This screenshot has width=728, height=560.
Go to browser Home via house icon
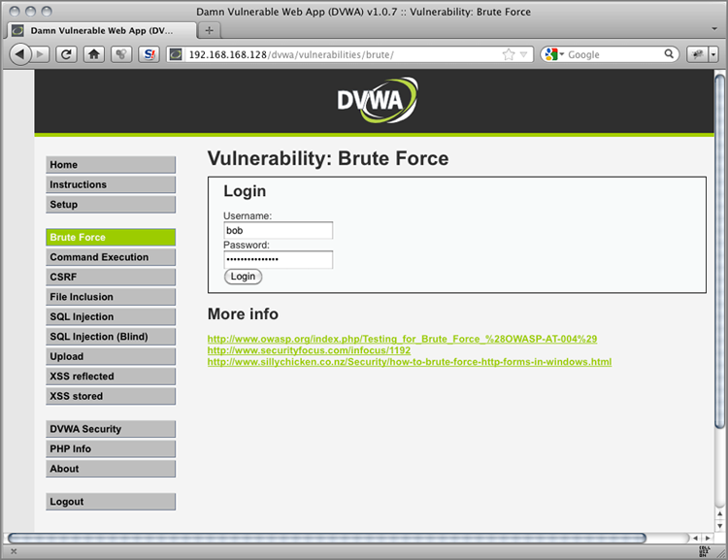tap(94, 54)
